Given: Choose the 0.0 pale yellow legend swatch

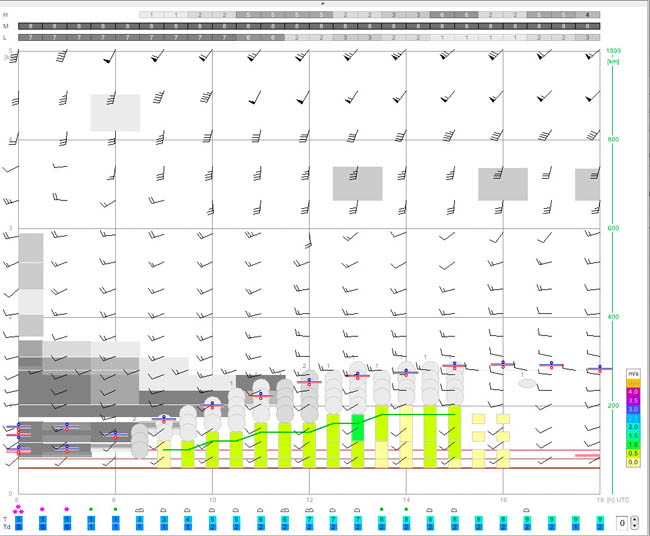Looking at the screenshot, I should coord(633,462).
